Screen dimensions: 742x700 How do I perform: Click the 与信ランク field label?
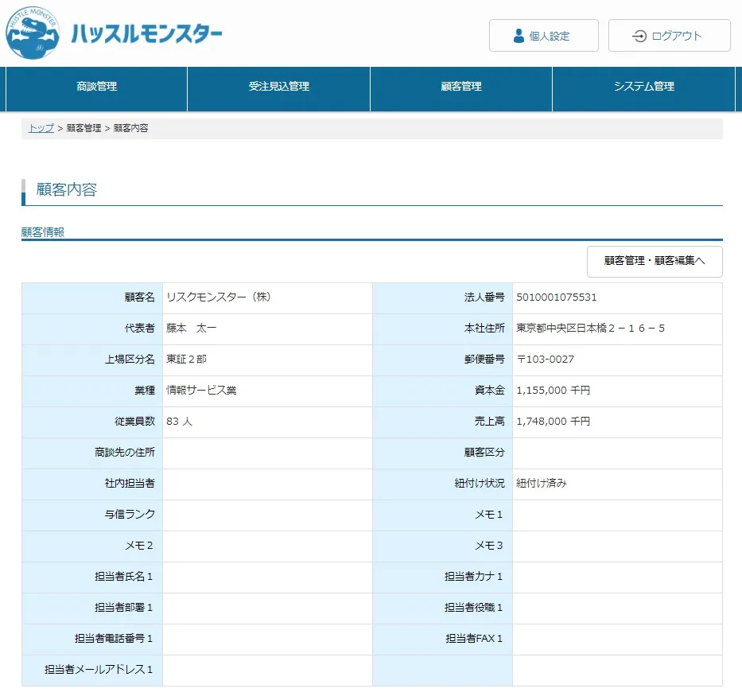[130, 514]
